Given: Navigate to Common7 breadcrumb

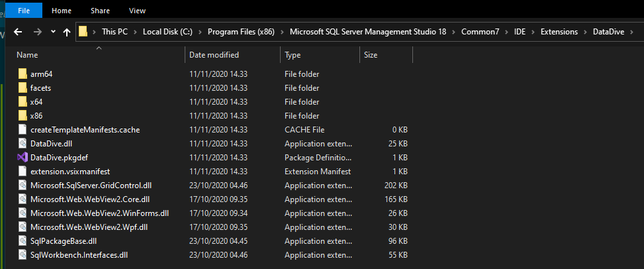Looking at the screenshot, I should 480,32.
